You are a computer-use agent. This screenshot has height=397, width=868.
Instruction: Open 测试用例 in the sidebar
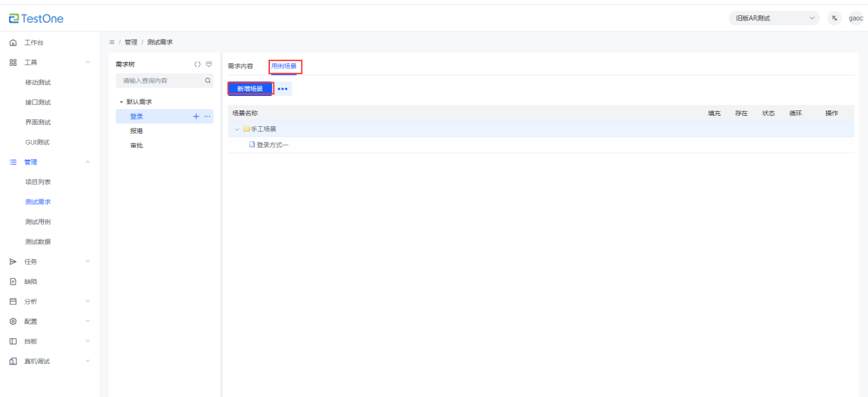click(38, 221)
